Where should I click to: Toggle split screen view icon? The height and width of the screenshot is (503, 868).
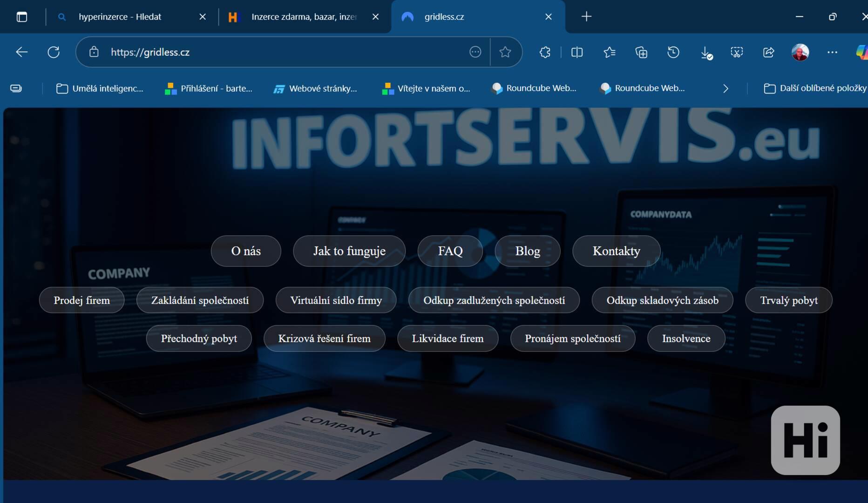(577, 52)
